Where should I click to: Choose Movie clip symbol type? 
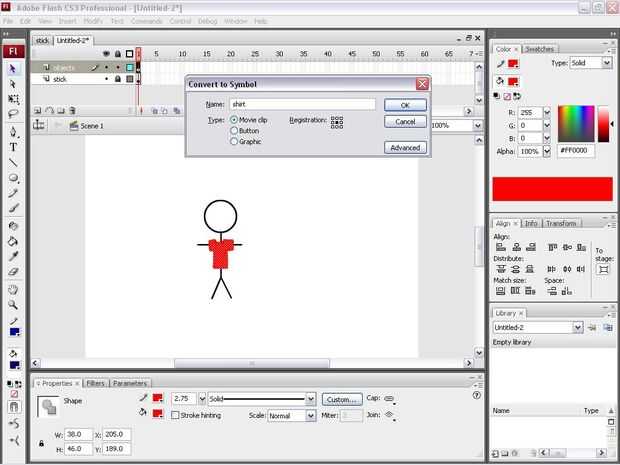[234, 120]
